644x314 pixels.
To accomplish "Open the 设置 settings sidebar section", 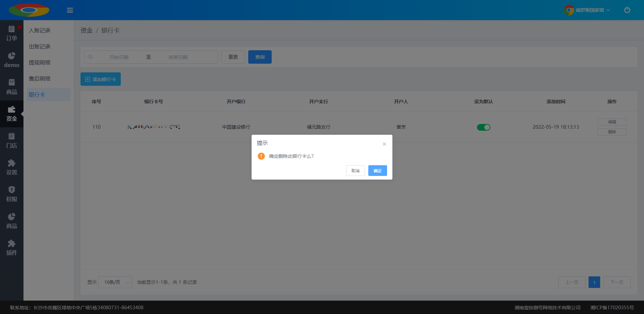I will coord(12,168).
